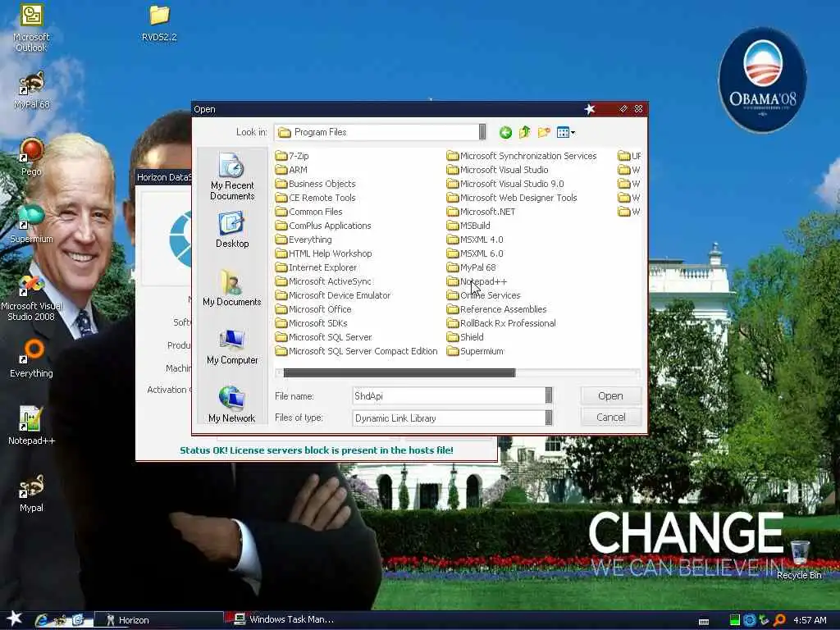
Task: Select the MSXML 6.0 folder
Action: [x=475, y=253]
